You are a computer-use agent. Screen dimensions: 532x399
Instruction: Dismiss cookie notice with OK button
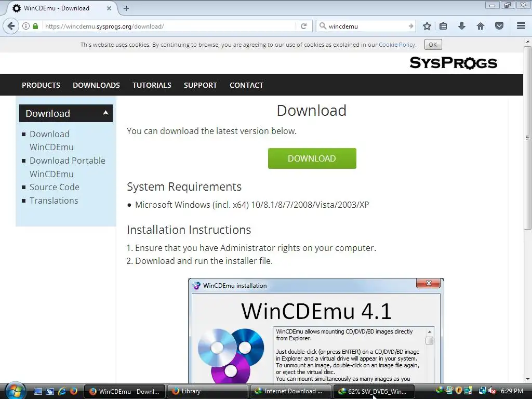tap(433, 45)
